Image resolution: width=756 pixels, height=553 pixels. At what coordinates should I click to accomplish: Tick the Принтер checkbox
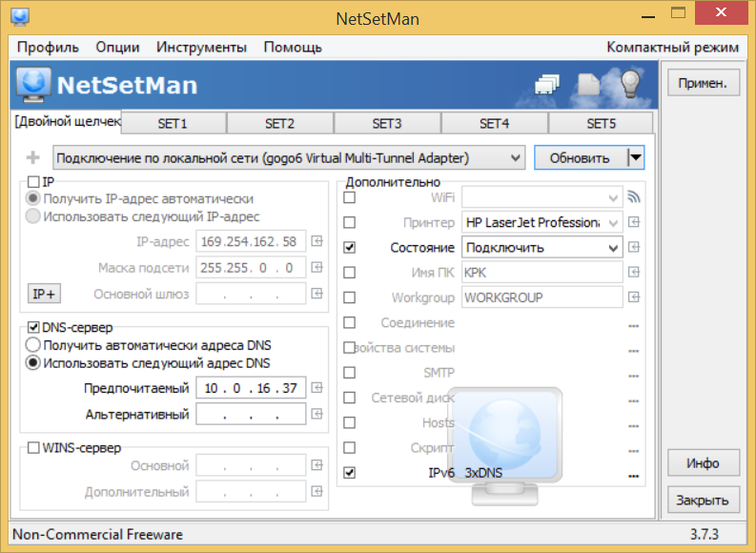(x=350, y=223)
